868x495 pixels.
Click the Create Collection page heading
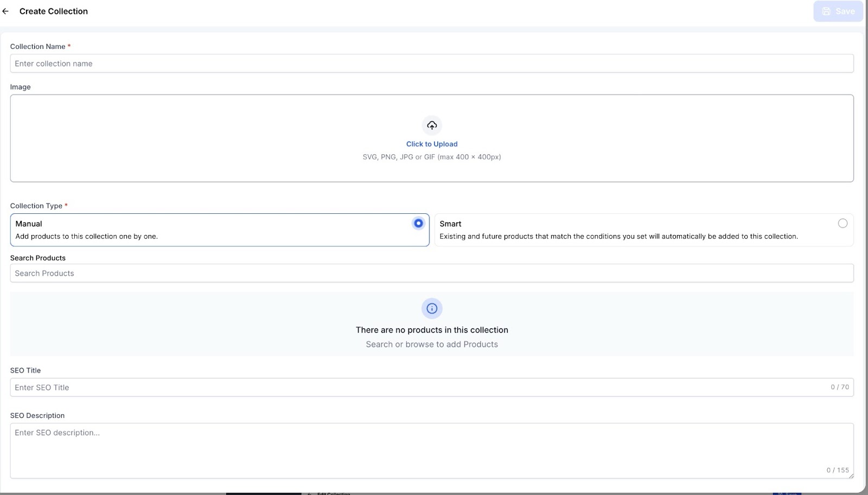pyautogui.click(x=54, y=11)
